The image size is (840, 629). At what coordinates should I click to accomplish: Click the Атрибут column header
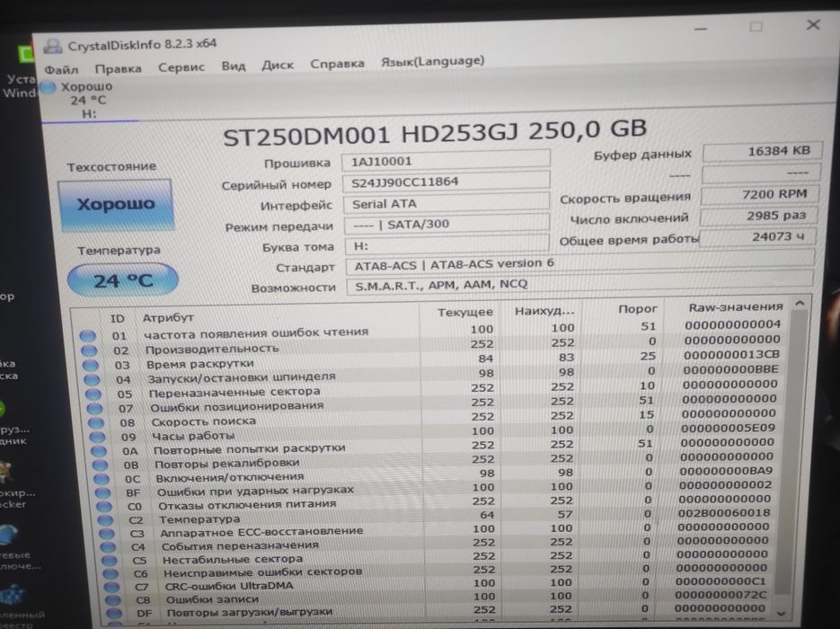pos(168,318)
